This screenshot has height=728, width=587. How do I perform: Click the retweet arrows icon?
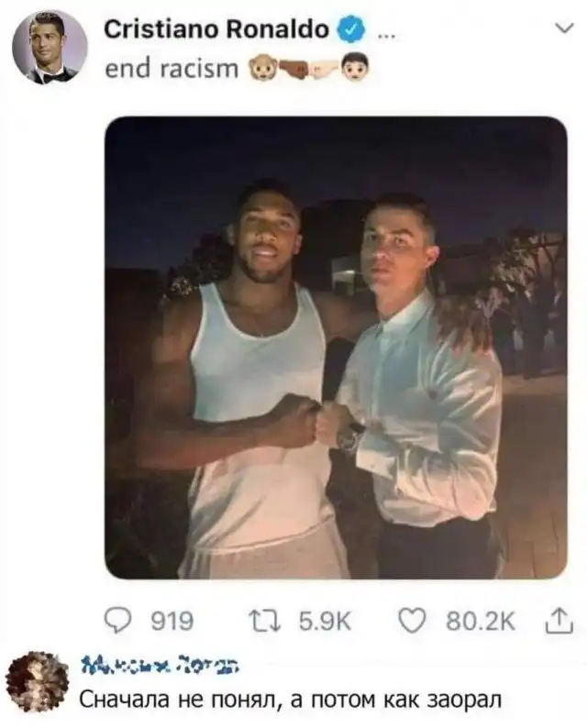(264, 622)
